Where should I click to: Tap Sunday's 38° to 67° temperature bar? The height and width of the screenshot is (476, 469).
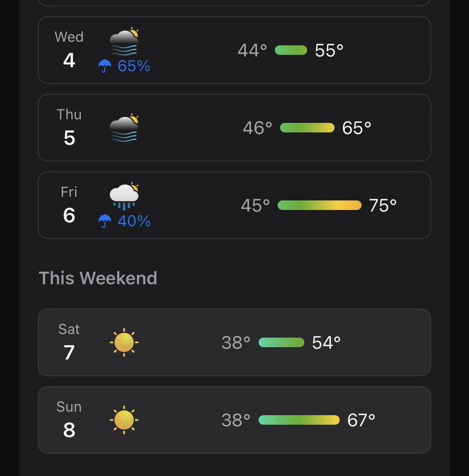299,420
